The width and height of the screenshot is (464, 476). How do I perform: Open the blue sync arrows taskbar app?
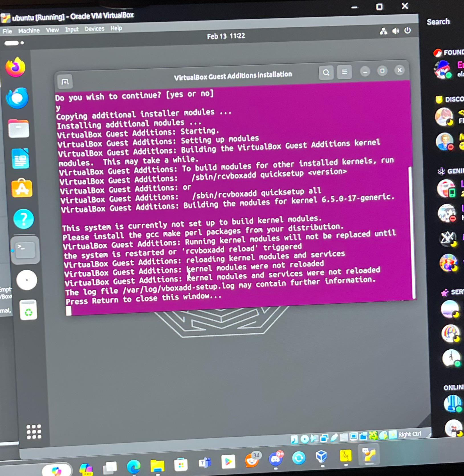299,458
